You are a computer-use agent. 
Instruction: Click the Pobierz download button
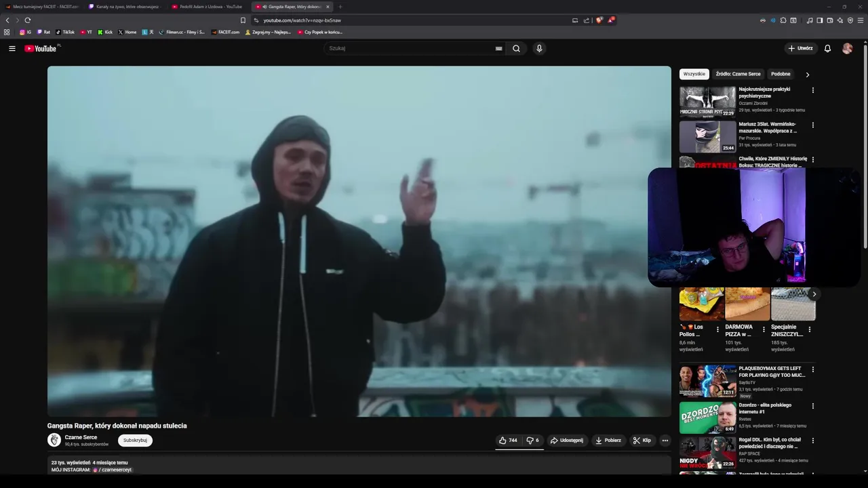608,440
